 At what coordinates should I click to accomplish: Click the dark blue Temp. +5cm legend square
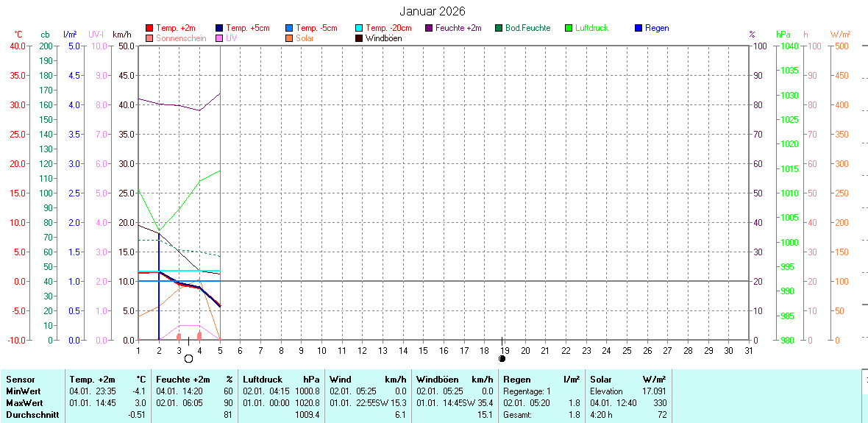pyautogui.click(x=220, y=28)
